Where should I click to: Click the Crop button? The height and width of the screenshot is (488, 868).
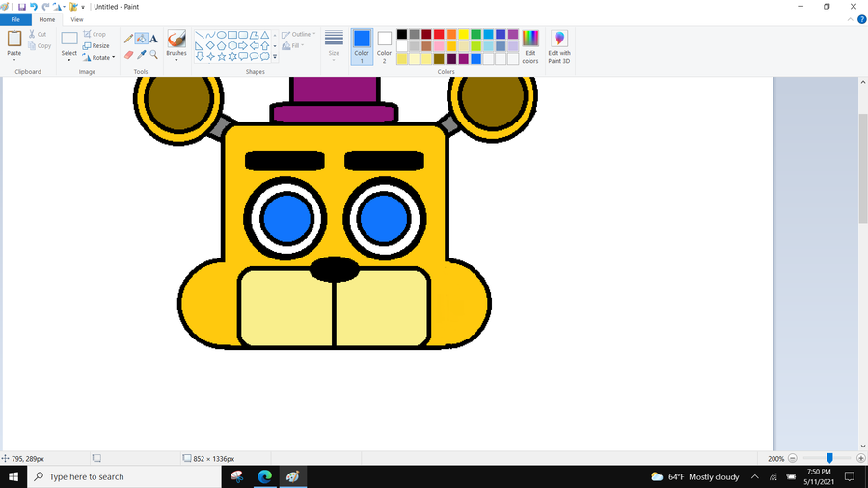tap(95, 35)
